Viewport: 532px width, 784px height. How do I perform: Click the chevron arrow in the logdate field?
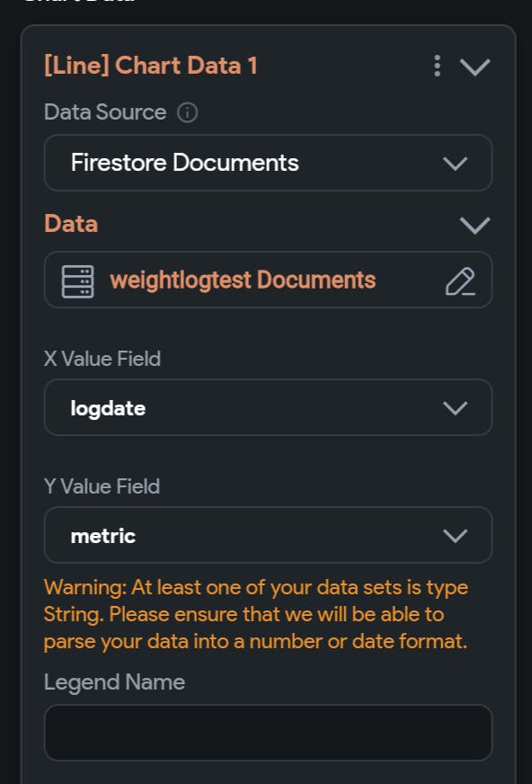click(x=455, y=408)
